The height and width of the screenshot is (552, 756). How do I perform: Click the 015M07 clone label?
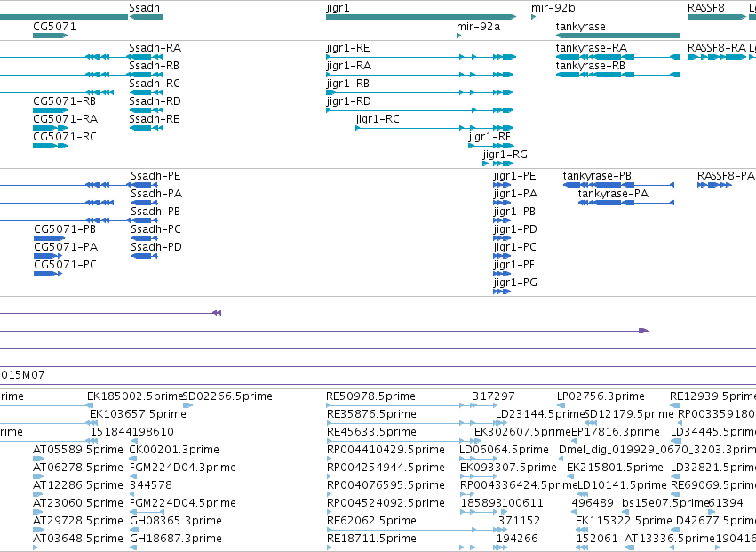(x=23, y=375)
